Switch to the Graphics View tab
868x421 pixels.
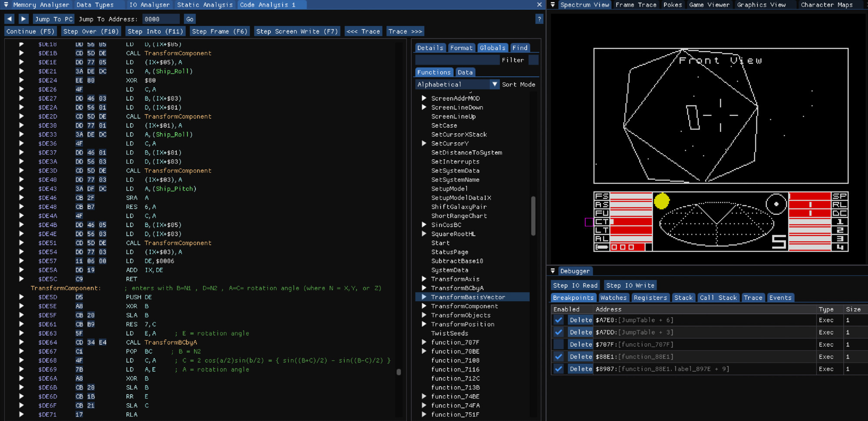point(761,5)
